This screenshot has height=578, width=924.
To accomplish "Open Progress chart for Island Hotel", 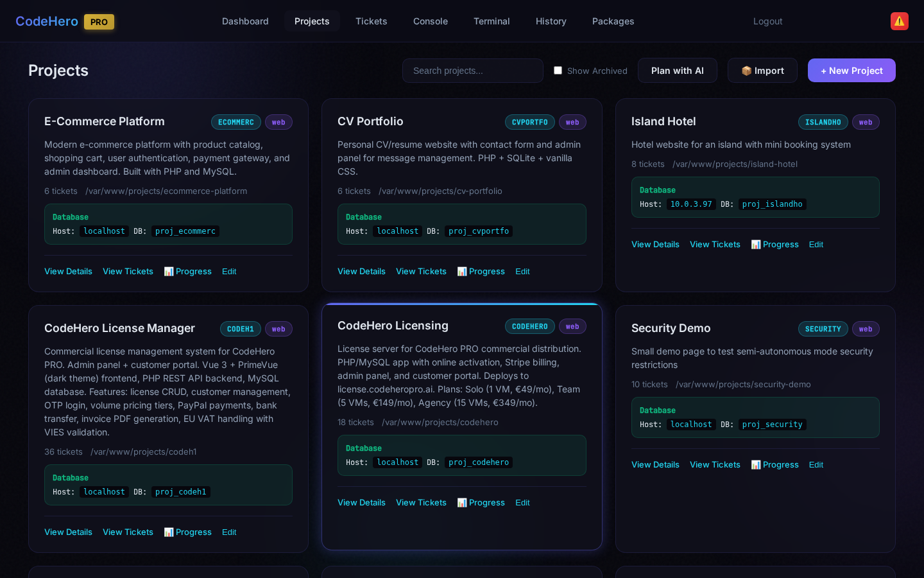I will [774, 245].
